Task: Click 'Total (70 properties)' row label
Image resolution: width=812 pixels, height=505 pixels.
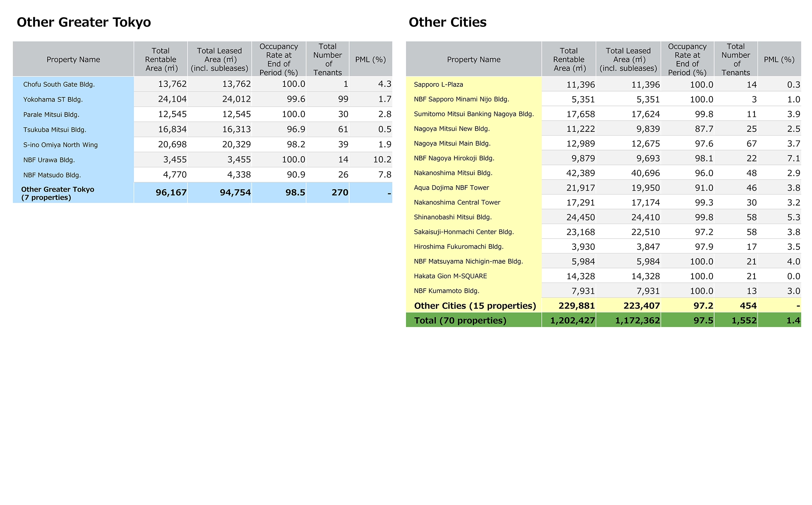Action: [x=460, y=320]
